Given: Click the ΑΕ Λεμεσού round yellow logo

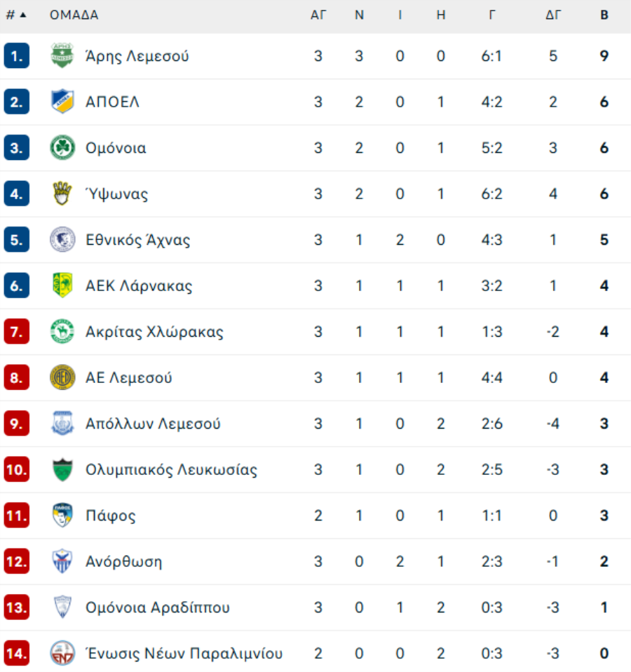Looking at the screenshot, I should click(62, 377).
